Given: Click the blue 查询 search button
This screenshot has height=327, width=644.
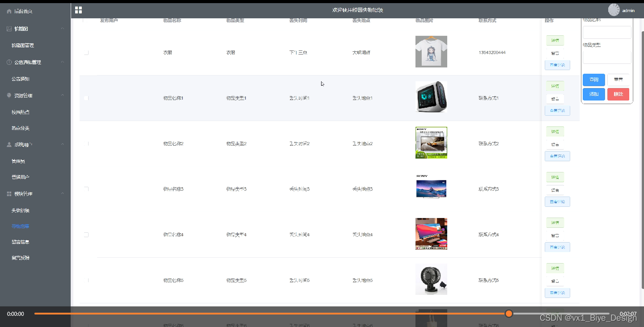Looking at the screenshot, I should pos(594,80).
